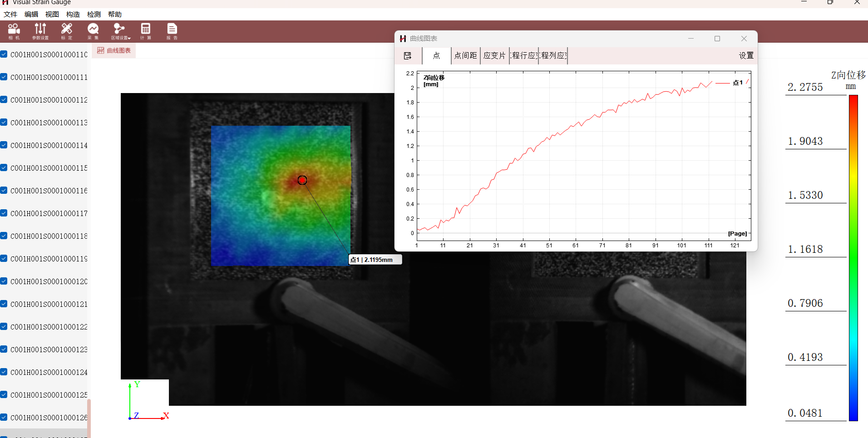Viewport: 868px width, 438px height.
Task: Click the 0.0481 minimum scale value
Action: point(805,413)
